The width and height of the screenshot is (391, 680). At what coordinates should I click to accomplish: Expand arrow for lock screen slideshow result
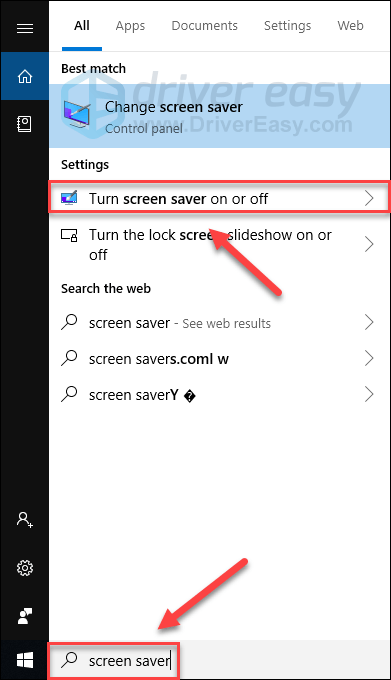tap(369, 244)
